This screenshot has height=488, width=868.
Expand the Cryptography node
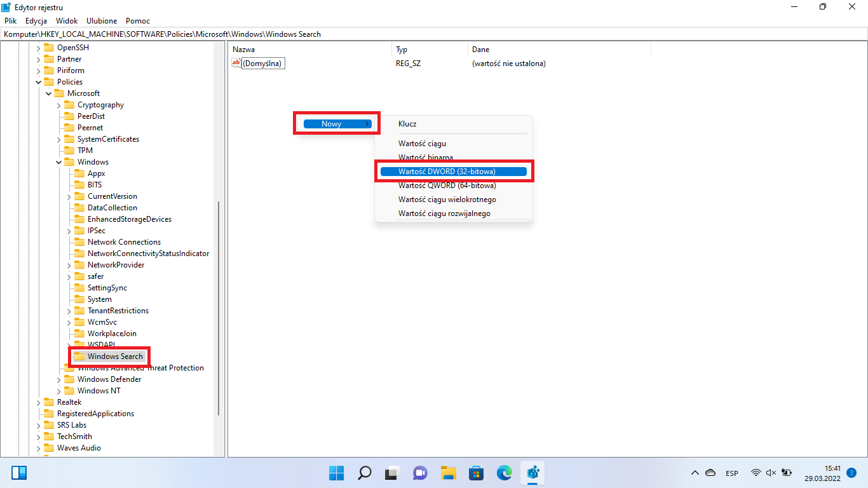pos(59,105)
